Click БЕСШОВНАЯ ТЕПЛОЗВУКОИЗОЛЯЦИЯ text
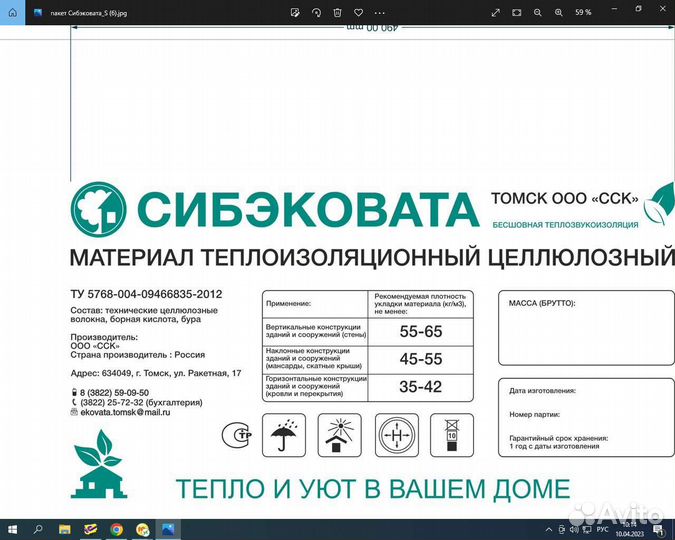This screenshot has width=675, height=540. tap(565, 225)
